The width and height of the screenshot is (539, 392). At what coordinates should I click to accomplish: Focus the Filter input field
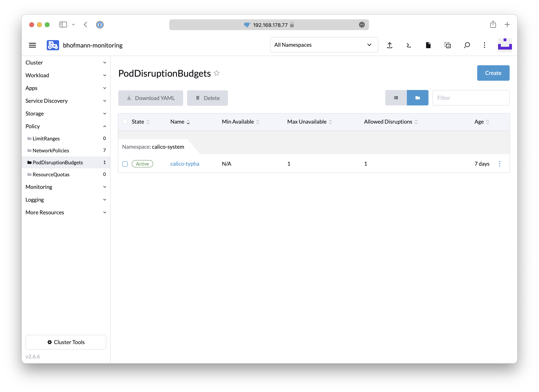(471, 98)
